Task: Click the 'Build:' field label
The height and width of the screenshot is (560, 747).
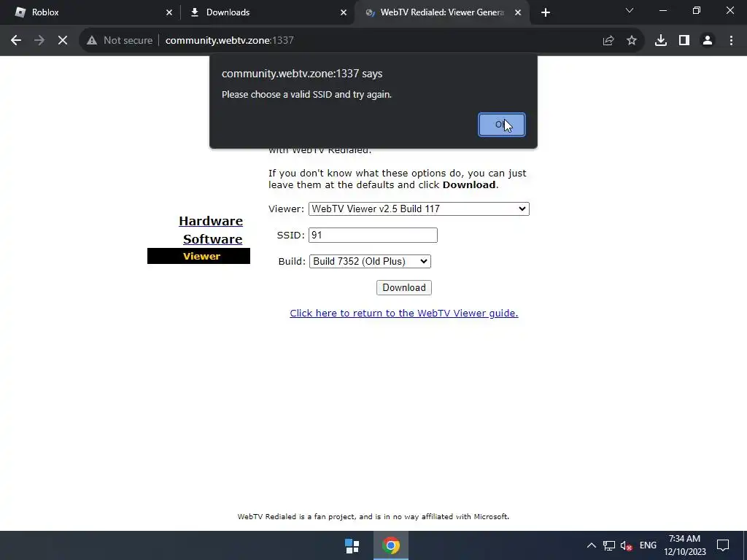Action: click(x=292, y=262)
